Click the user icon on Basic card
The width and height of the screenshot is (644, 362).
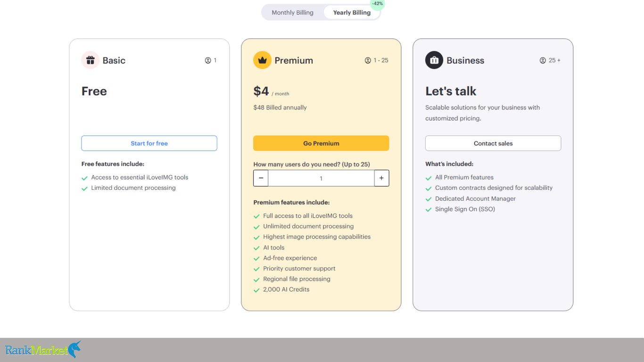click(x=208, y=60)
